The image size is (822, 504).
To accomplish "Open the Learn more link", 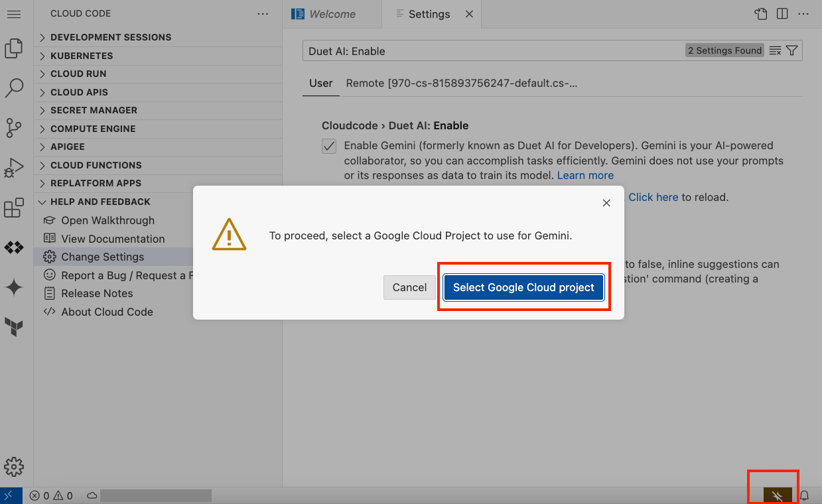I will (x=584, y=174).
